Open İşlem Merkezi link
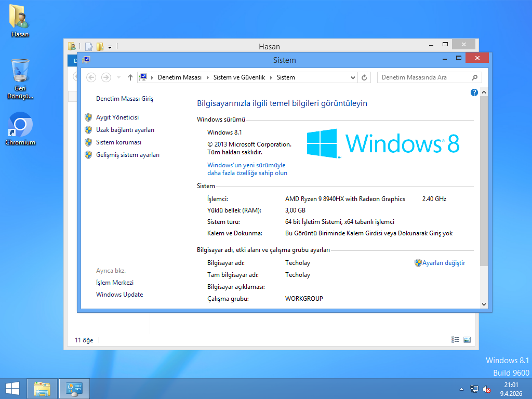 tap(115, 283)
